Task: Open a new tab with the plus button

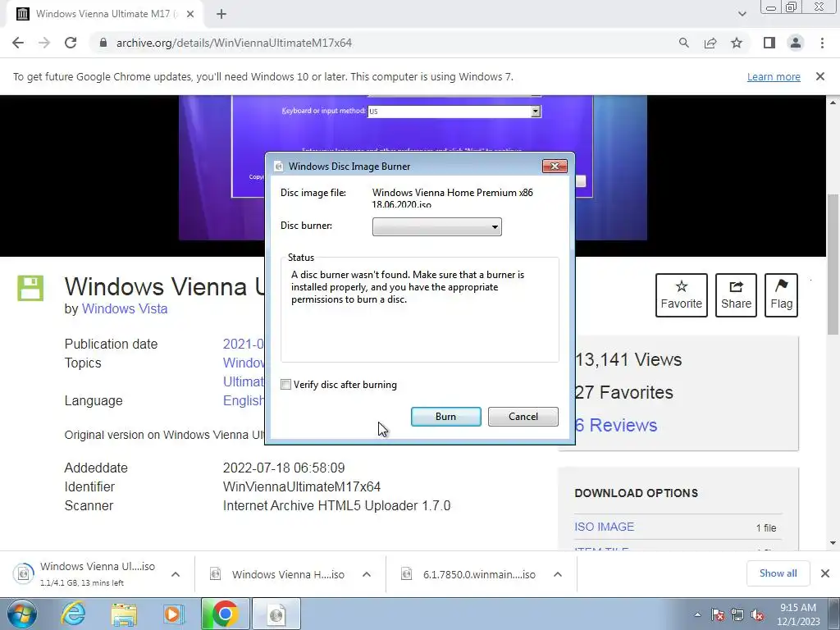Action: [x=221, y=14]
